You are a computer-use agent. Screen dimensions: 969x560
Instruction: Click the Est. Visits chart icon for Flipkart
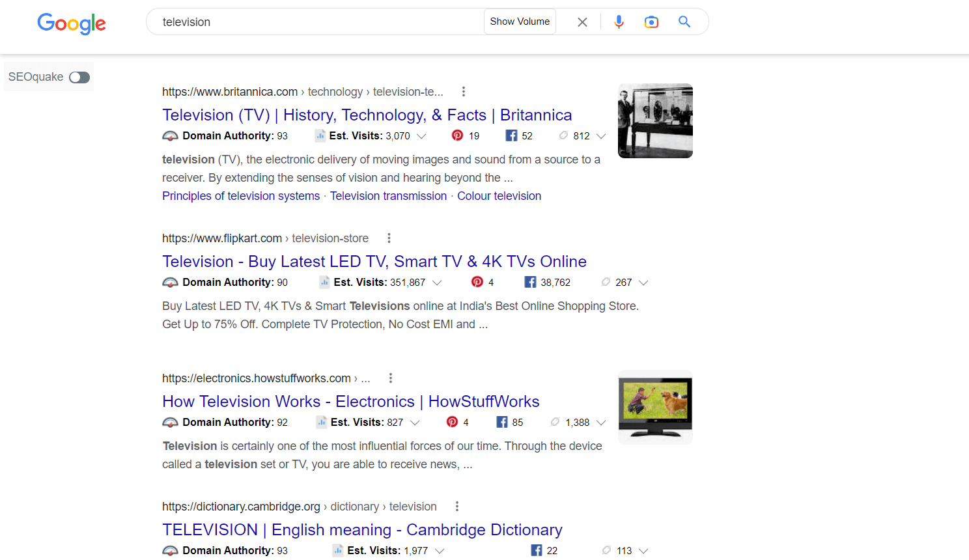point(324,282)
